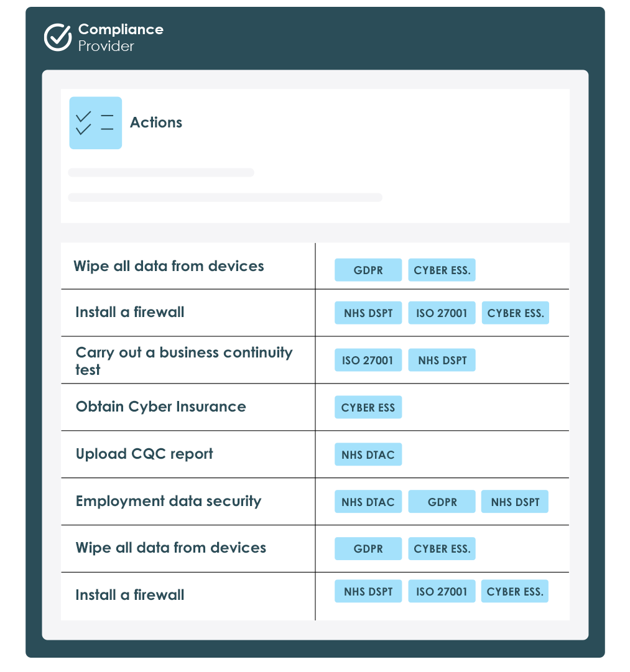Click NHS DTAC tag beside Upload CQC report

[368, 455]
